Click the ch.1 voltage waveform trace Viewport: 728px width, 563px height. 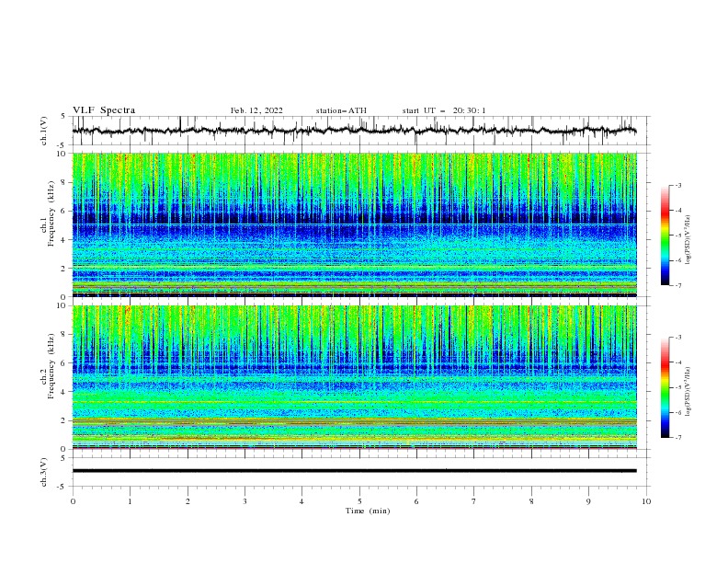tap(354, 131)
